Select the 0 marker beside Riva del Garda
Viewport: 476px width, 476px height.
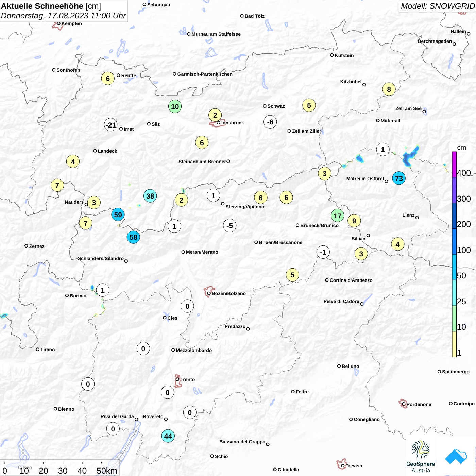coord(113,429)
